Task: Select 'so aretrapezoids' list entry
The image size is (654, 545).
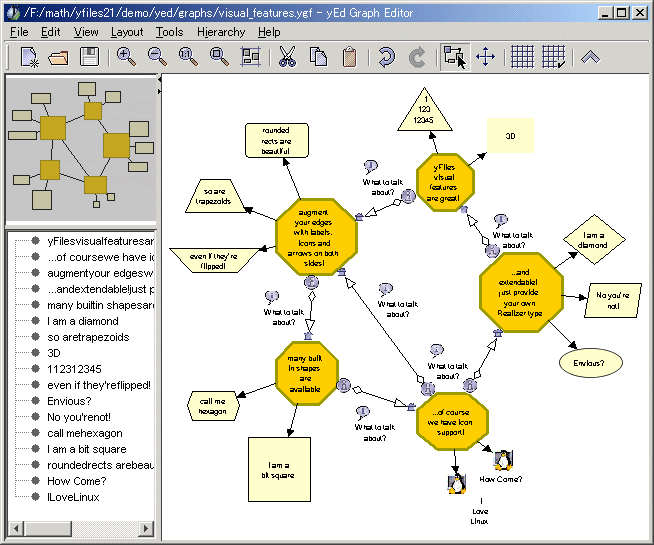Action: pyautogui.click(x=88, y=337)
